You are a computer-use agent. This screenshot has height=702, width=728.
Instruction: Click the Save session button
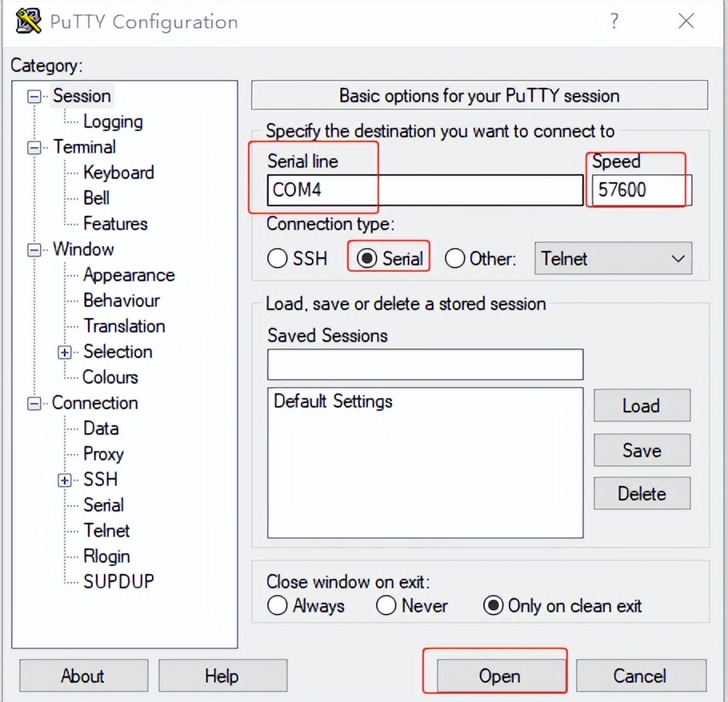(x=642, y=451)
